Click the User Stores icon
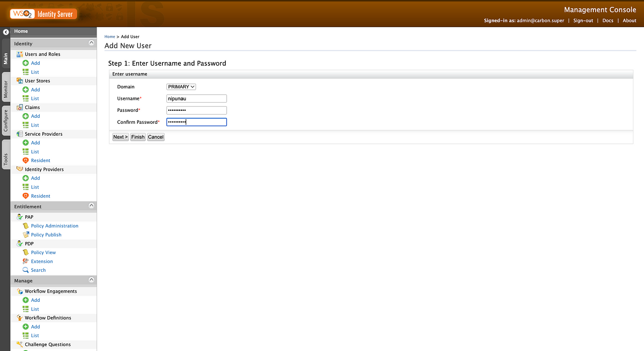Image resolution: width=644 pixels, height=351 pixels. [x=20, y=81]
